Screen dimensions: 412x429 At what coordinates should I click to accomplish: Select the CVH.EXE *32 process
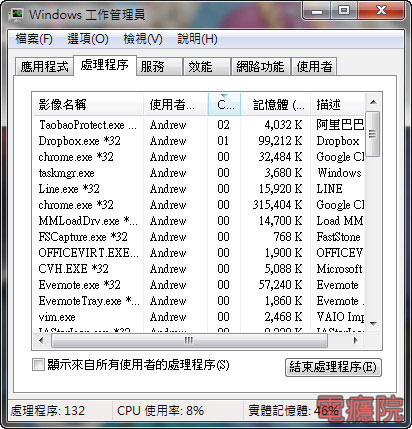point(199,269)
